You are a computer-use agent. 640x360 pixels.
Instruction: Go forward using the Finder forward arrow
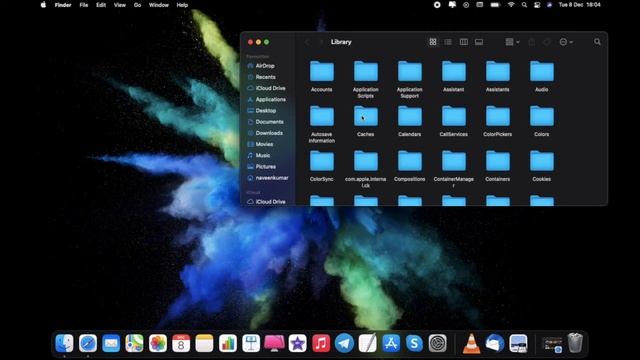click(321, 42)
